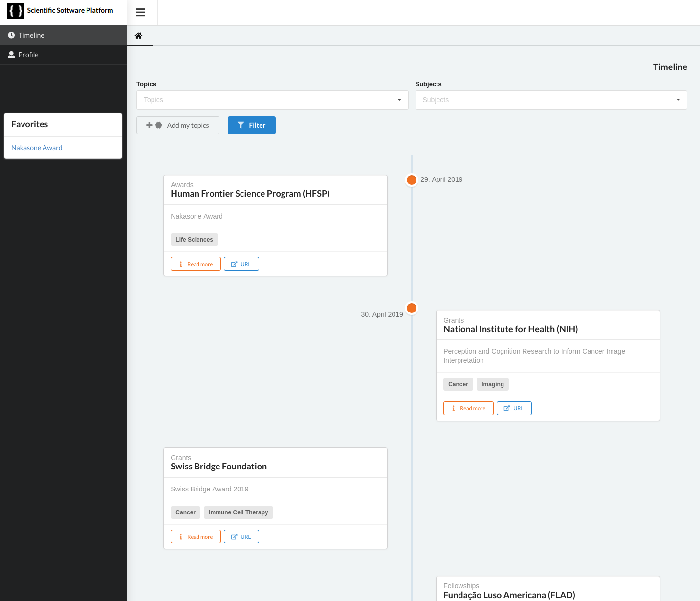Toggle the hamburger sidebar menu
This screenshot has width=700, height=601.
141,13
